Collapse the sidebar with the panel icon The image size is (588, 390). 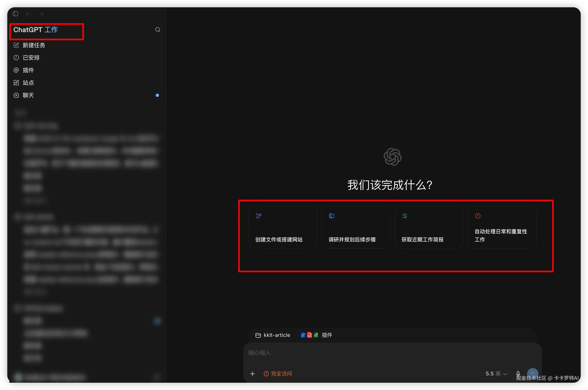(15, 14)
